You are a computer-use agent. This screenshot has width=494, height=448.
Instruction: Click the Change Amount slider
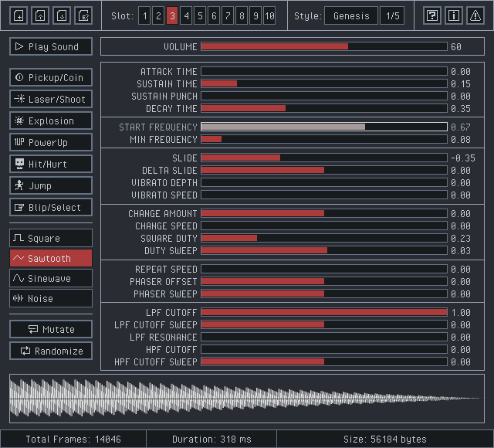tap(324, 213)
